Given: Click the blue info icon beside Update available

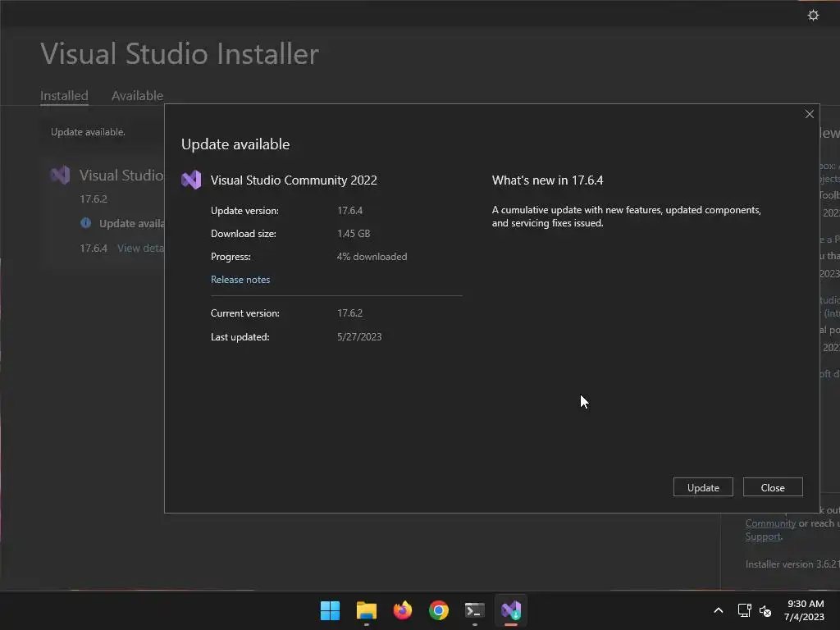Looking at the screenshot, I should 85,223.
